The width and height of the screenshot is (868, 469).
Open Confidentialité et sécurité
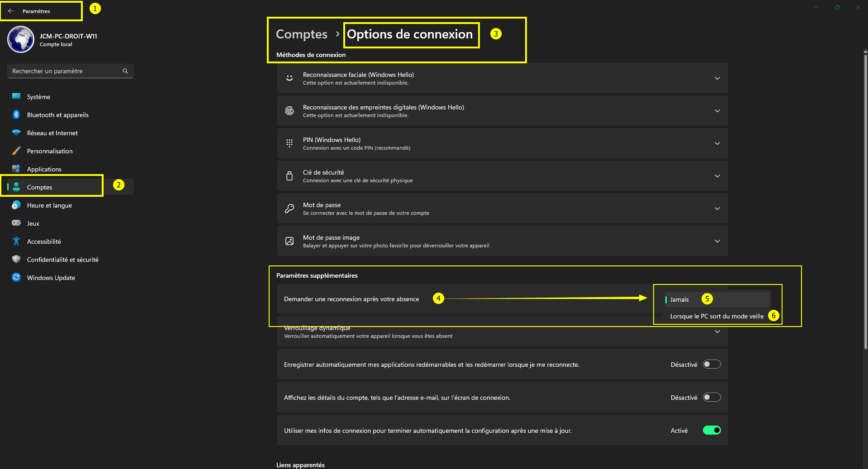coord(71,260)
